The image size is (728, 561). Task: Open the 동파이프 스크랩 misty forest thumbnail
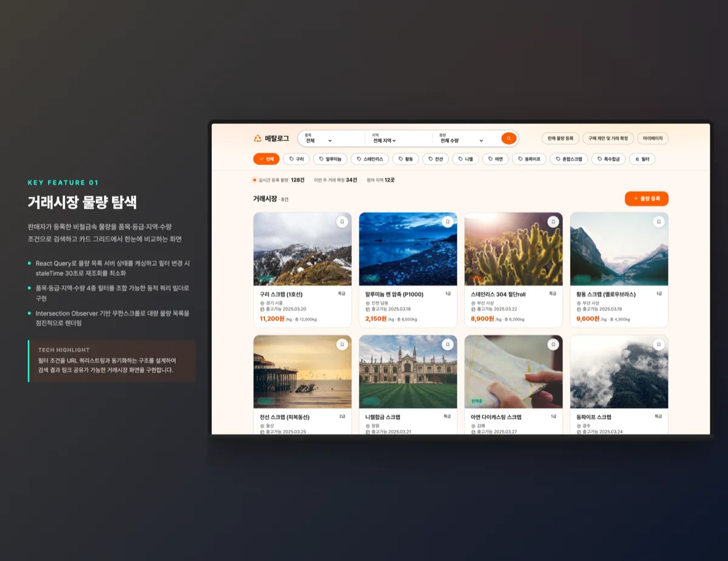click(619, 372)
